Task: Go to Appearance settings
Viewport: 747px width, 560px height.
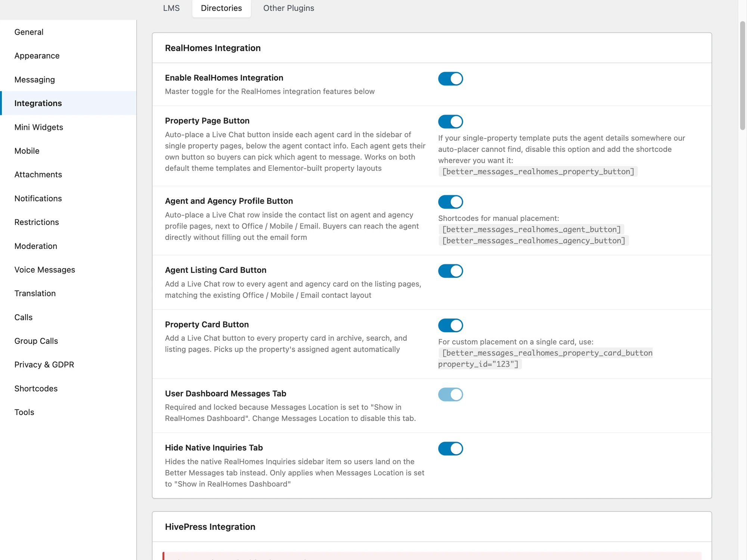Action: click(x=68, y=56)
